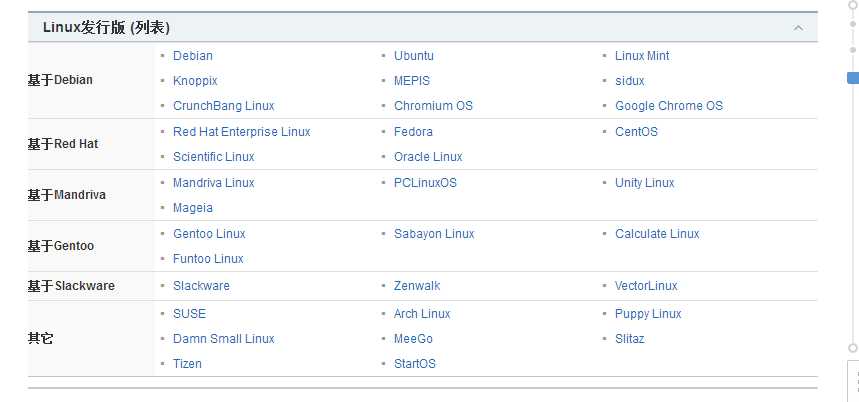The width and height of the screenshot is (859, 402).
Task: Click the Arch Linux link
Action: [x=422, y=314]
